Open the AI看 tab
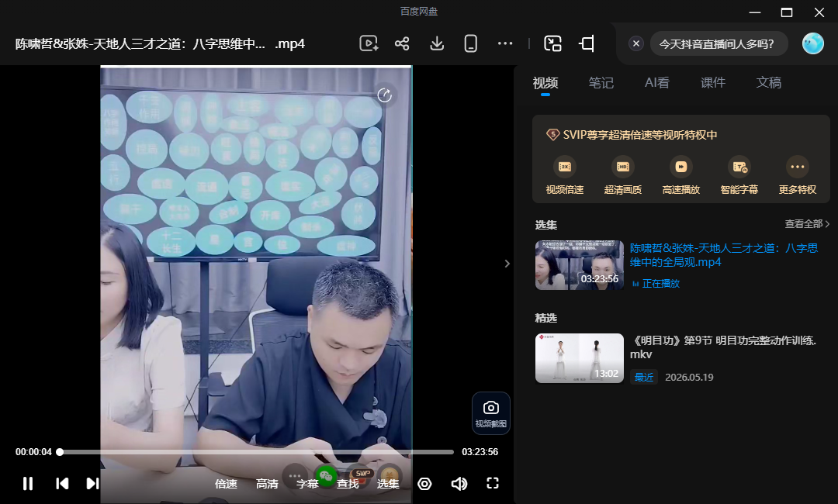This screenshot has height=504, width=838. click(x=657, y=83)
